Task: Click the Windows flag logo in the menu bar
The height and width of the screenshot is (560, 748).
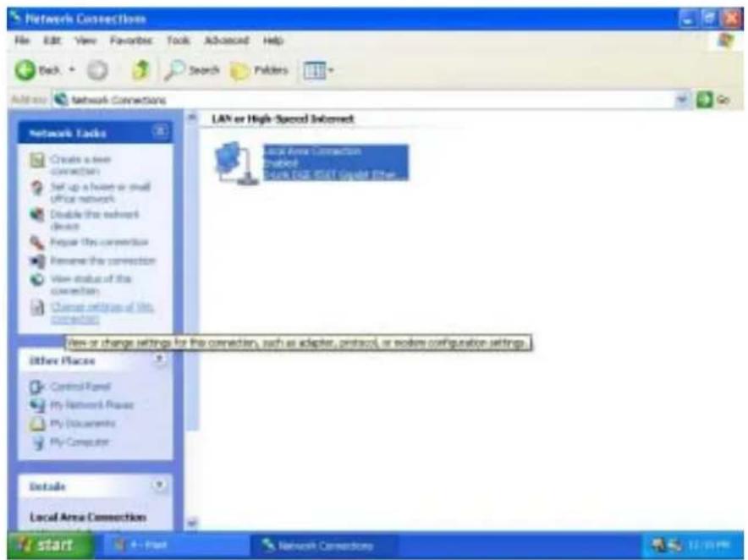Action: point(726,41)
